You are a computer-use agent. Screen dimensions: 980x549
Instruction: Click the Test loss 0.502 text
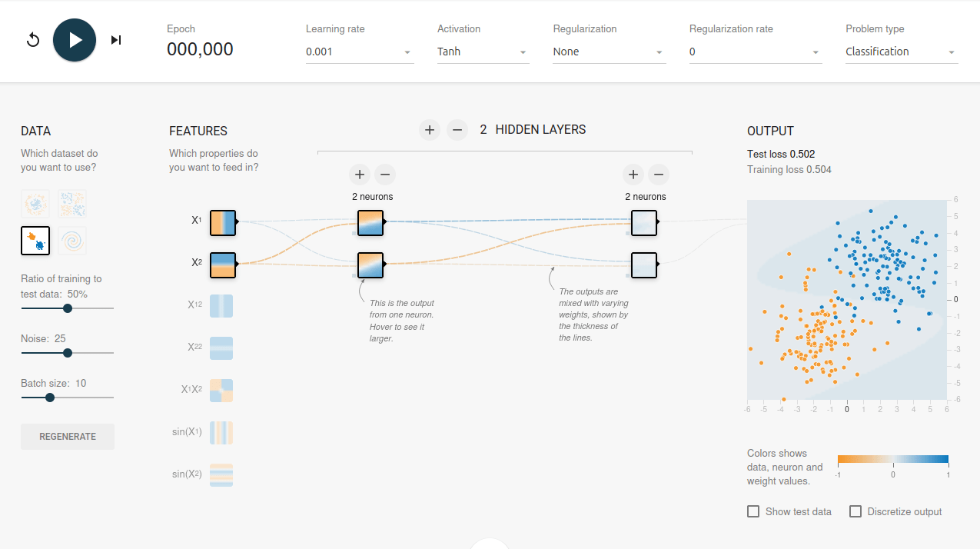pyautogui.click(x=781, y=154)
